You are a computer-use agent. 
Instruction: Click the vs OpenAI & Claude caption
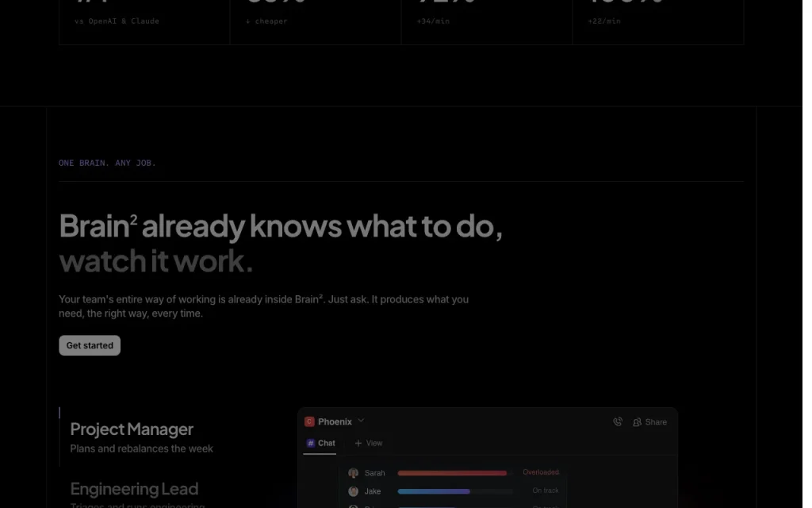coord(117,21)
